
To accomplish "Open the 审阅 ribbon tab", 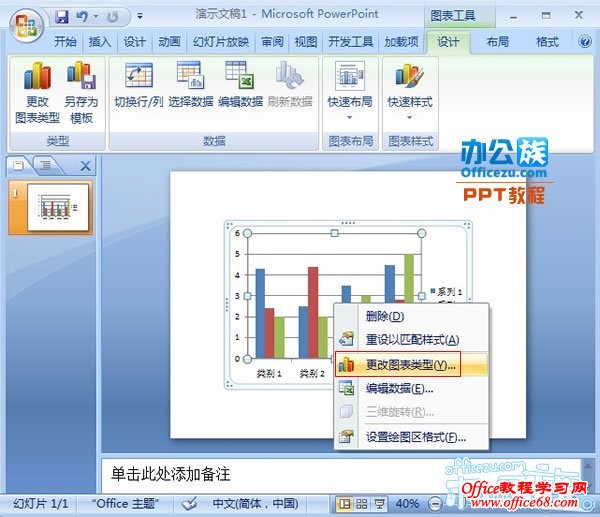I will coord(272,41).
